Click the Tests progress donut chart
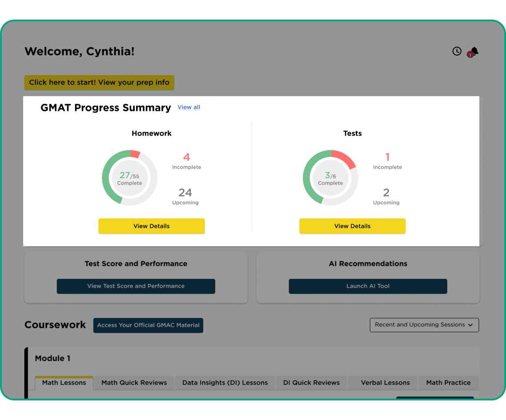The image size is (506, 420). point(330,178)
